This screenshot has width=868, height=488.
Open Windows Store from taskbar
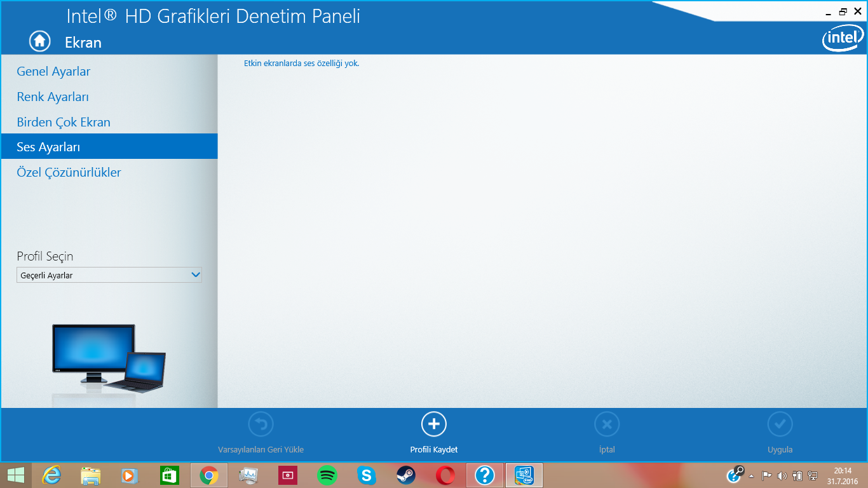coord(169,475)
